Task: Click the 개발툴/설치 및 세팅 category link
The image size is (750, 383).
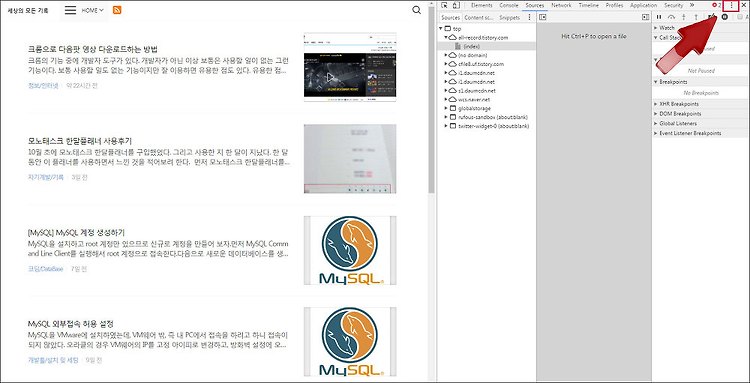Action: 53,360
